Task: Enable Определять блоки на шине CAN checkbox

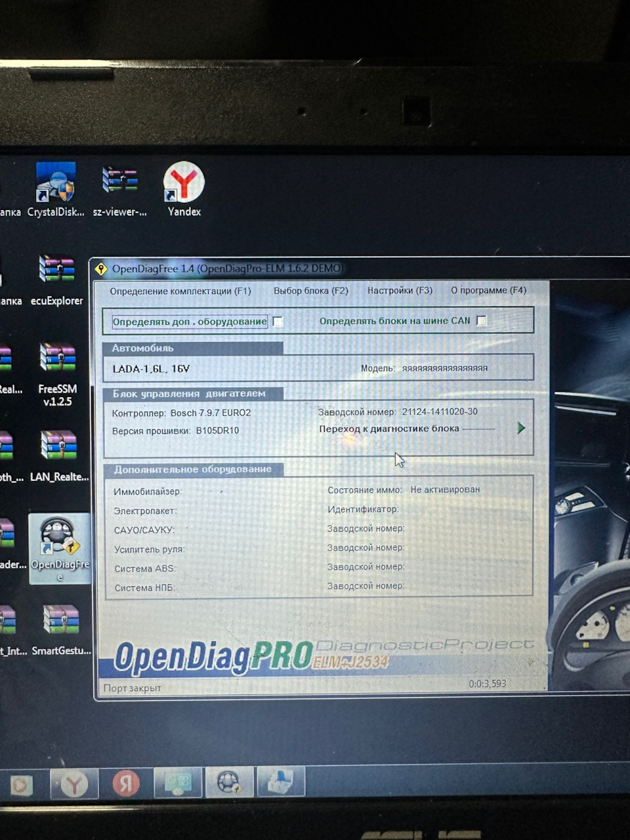Action: click(482, 321)
